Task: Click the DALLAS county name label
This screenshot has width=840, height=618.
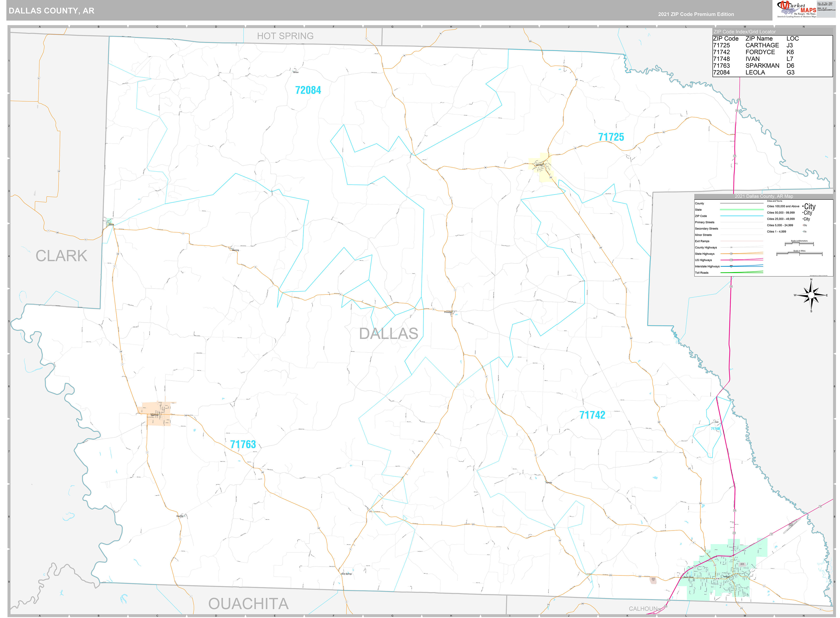Action: [x=388, y=333]
